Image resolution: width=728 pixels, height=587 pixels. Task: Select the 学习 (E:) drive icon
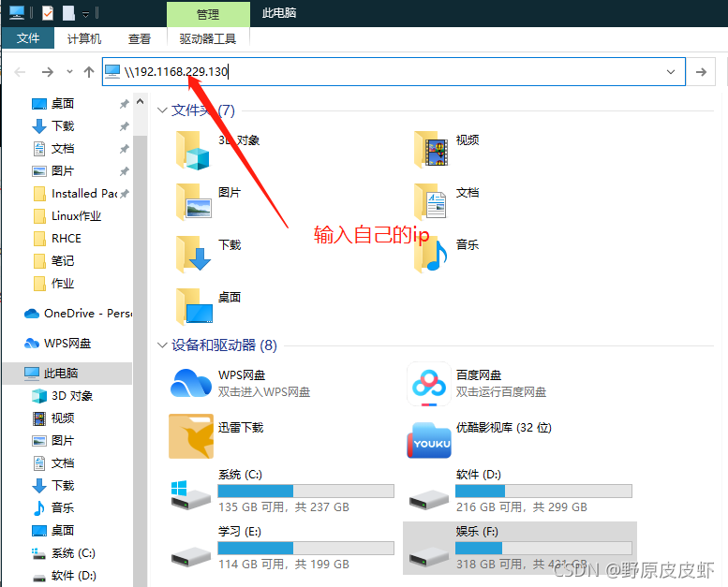(190, 556)
